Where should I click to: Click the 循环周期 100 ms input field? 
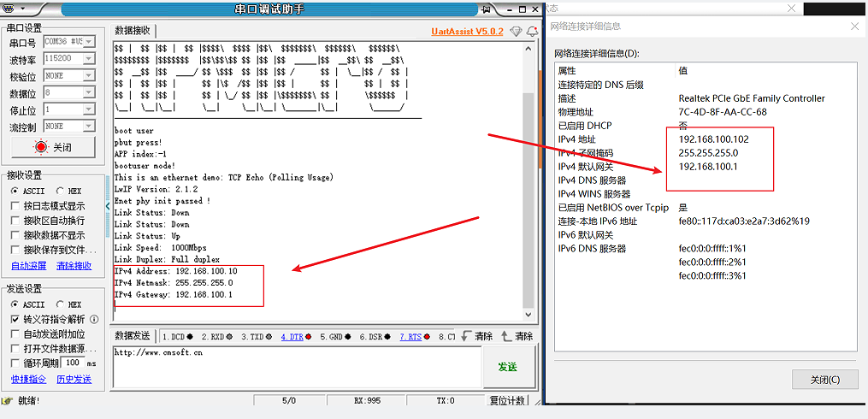point(72,363)
